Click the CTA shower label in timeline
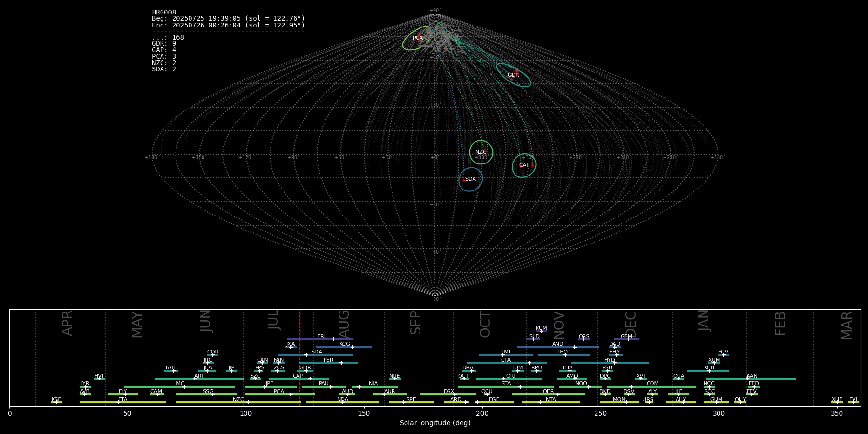868x434 pixels. point(506,360)
